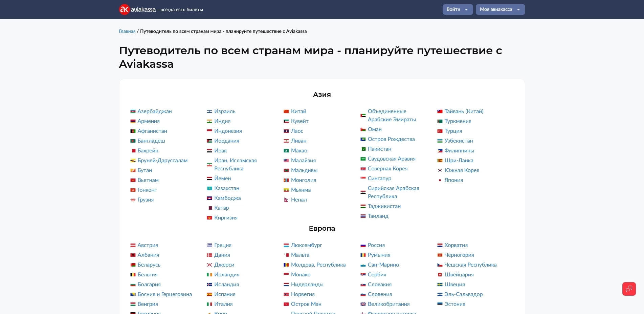Viewport: 644px width, 314px height.
Task: Navigate to Главная via breadcrumb
Action: (127, 31)
